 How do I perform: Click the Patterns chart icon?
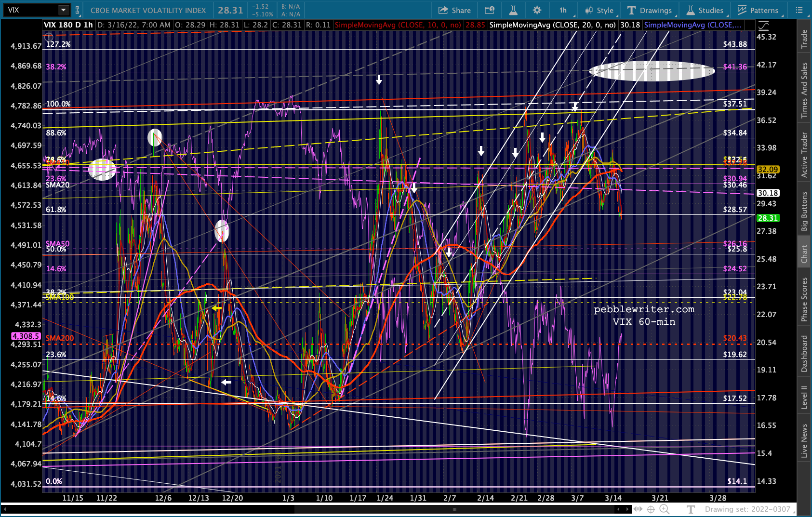coord(742,10)
